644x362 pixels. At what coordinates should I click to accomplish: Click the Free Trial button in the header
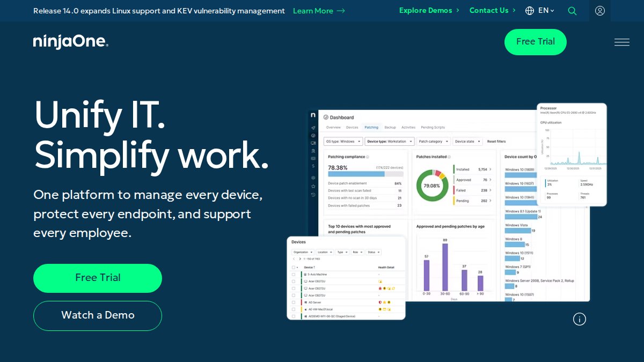point(536,42)
